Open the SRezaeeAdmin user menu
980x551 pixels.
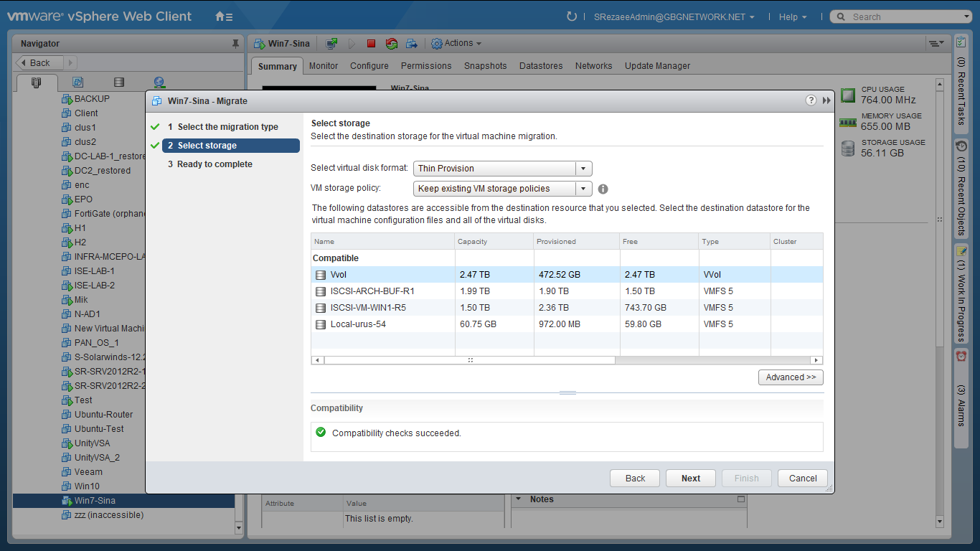pyautogui.click(x=674, y=17)
